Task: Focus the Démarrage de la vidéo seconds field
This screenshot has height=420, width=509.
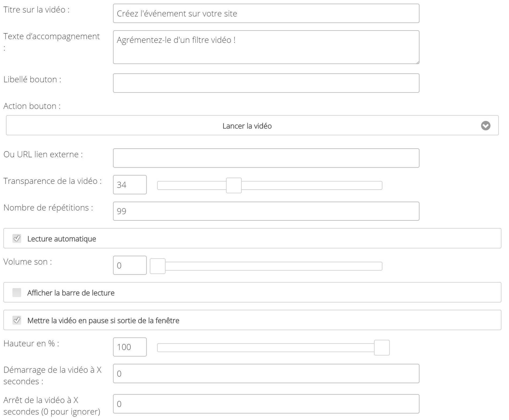Action: (266, 374)
